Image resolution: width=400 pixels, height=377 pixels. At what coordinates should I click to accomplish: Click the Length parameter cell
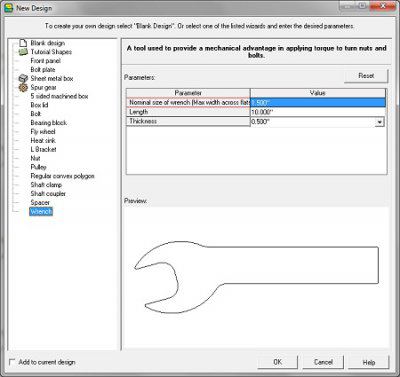click(188, 112)
